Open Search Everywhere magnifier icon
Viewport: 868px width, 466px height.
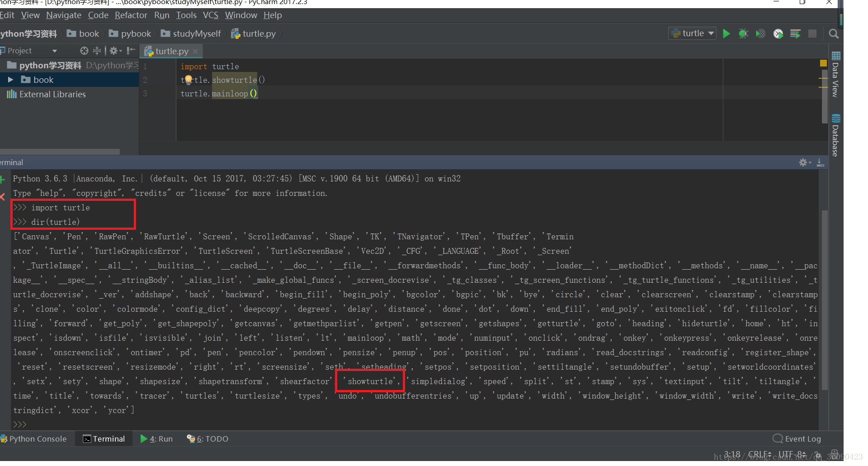coord(834,33)
